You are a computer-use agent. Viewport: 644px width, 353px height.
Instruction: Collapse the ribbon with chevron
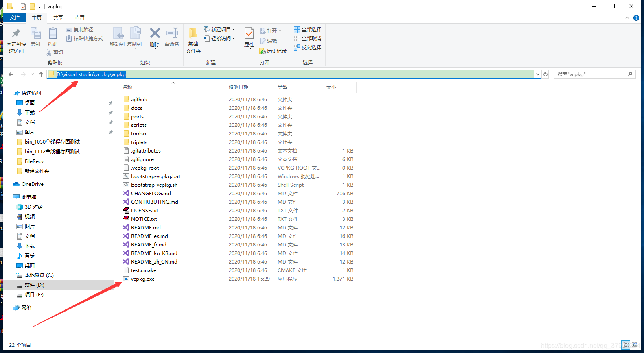(x=627, y=18)
